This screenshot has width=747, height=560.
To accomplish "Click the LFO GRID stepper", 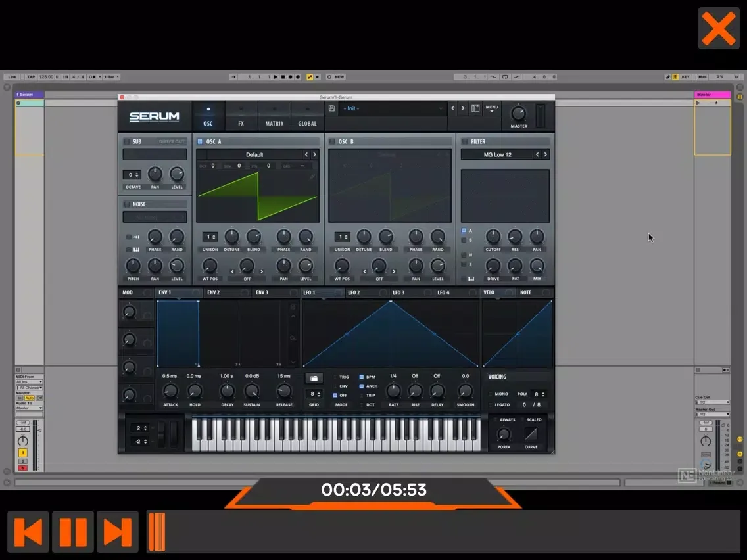I will click(314, 394).
